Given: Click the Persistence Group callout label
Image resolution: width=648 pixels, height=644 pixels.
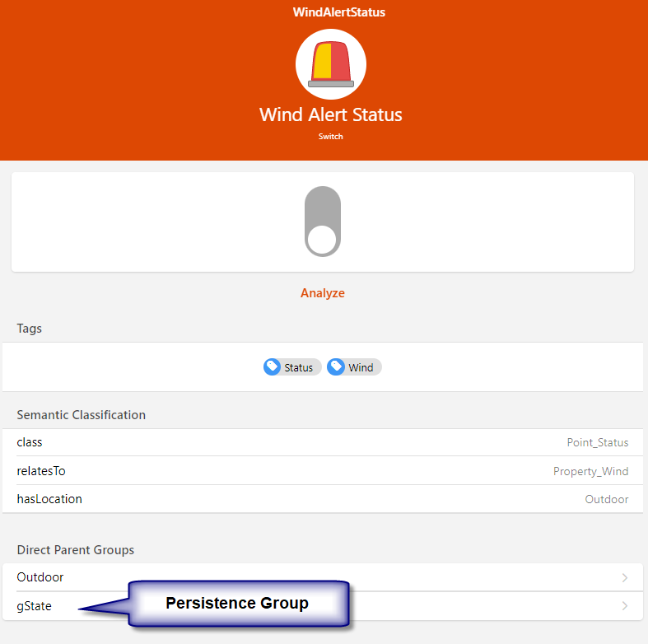Looking at the screenshot, I should 237,604.
